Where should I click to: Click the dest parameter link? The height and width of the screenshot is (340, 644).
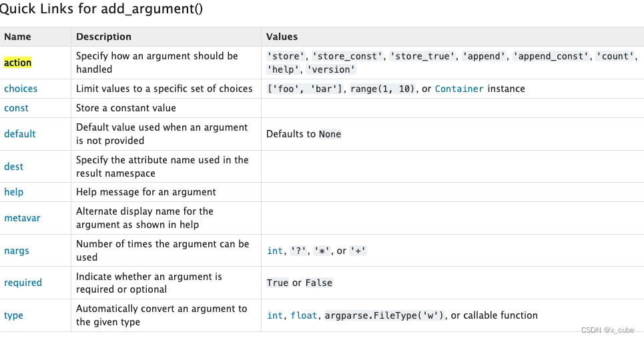[x=13, y=167]
